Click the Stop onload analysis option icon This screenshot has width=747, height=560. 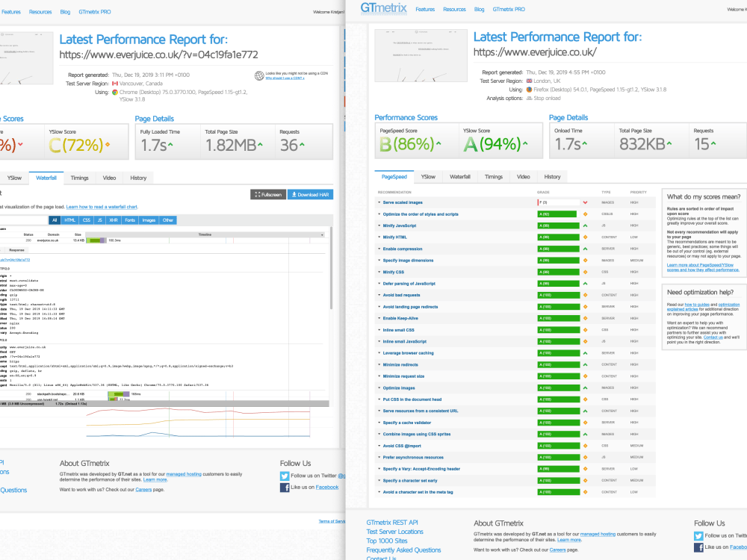click(x=529, y=98)
